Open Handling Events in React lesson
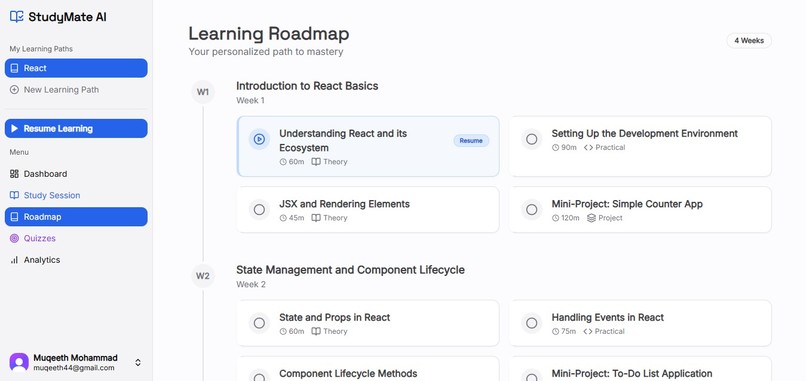 click(640, 323)
